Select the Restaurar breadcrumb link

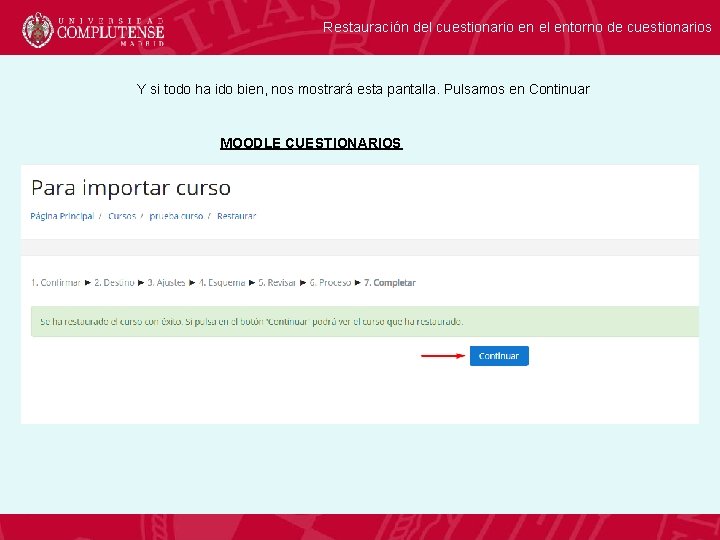pyautogui.click(x=236, y=216)
